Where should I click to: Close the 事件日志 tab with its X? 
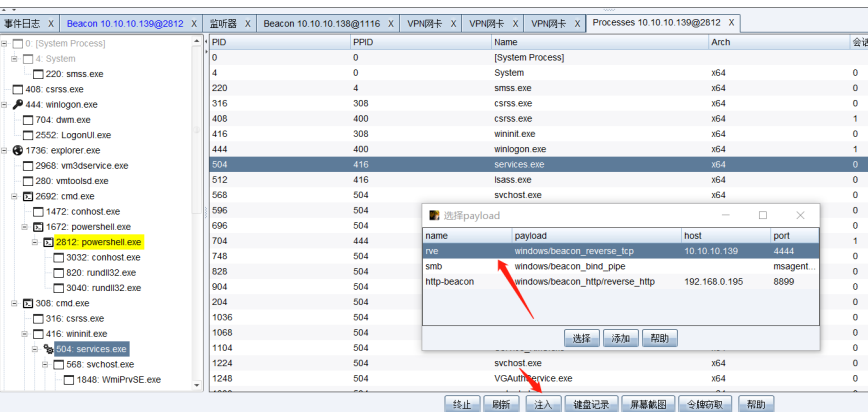[52, 22]
